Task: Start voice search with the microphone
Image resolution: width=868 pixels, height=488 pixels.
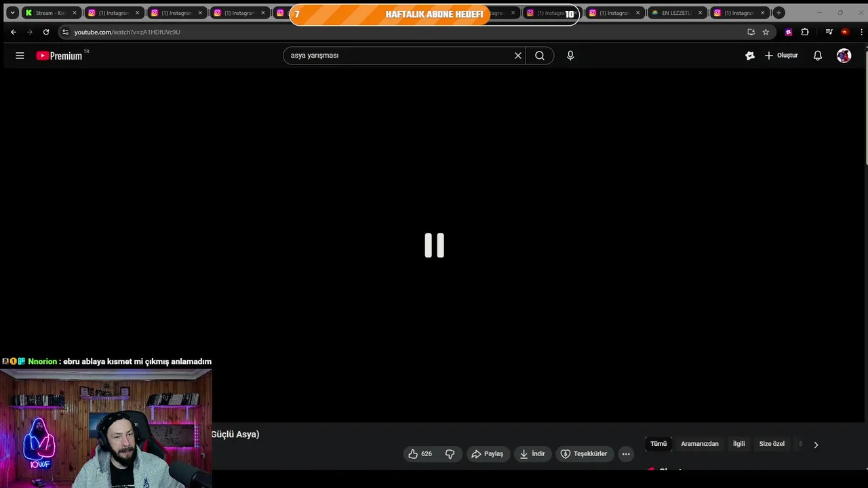Action: [x=570, y=56]
